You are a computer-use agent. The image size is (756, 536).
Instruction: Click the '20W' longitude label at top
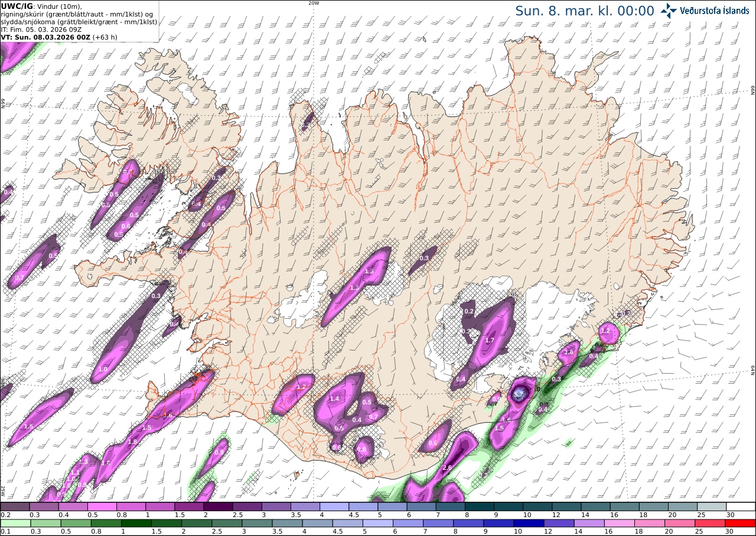pos(314,3)
